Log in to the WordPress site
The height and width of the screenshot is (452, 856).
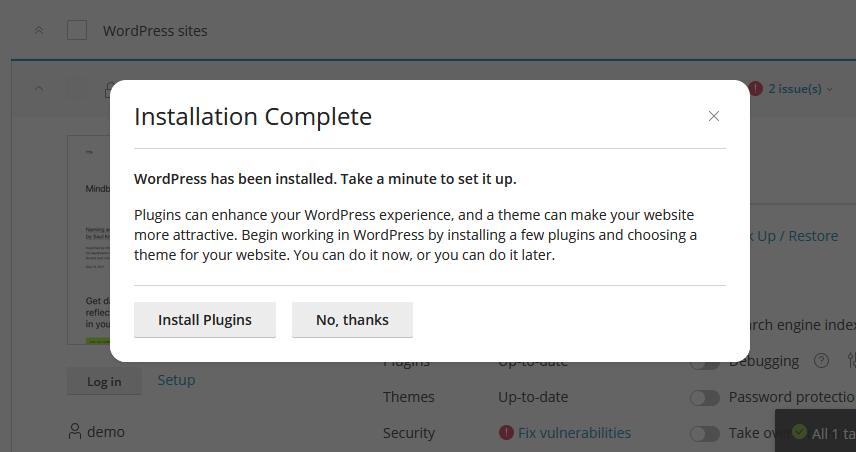click(104, 382)
